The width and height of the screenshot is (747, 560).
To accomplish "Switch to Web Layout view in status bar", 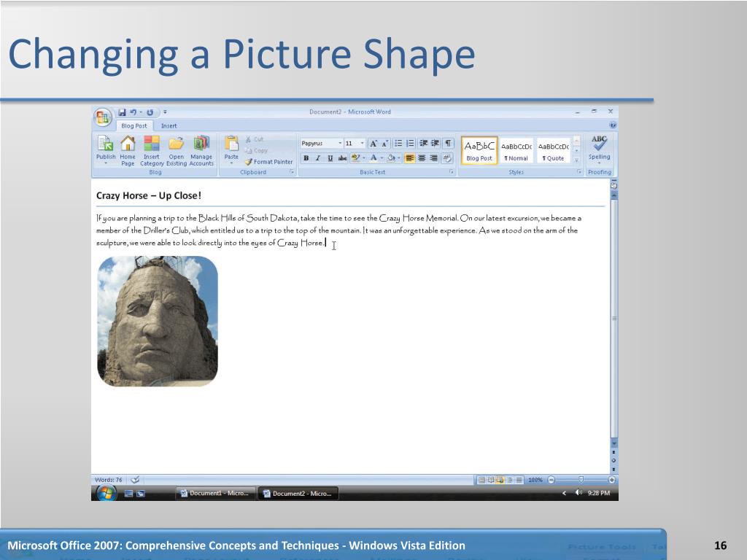I will click(500, 480).
